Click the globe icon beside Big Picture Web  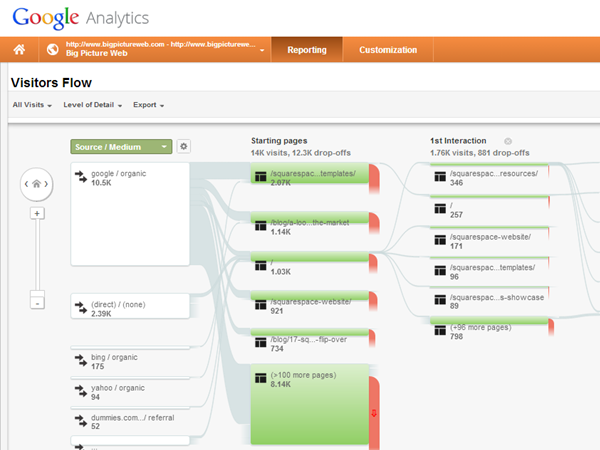pos(53,49)
